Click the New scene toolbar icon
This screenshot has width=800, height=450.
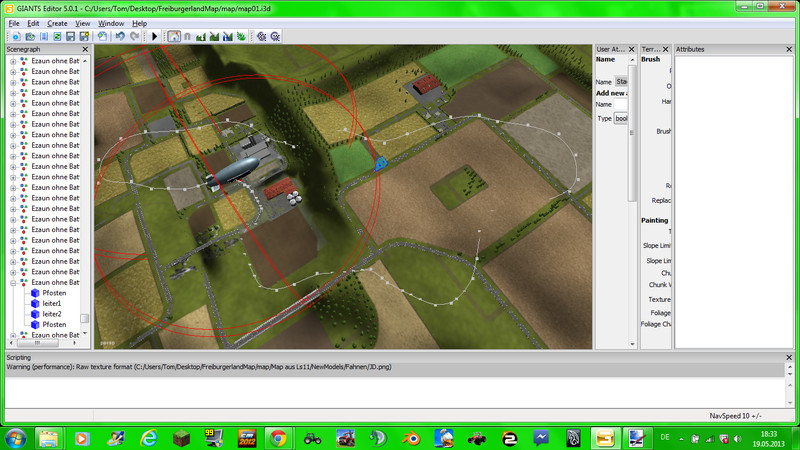tap(16, 37)
